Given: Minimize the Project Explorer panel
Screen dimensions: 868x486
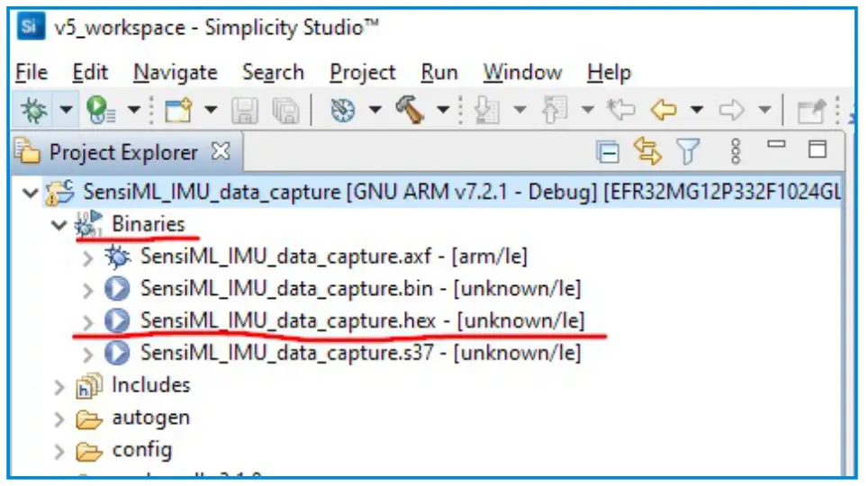Looking at the screenshot, I should [x=776, y=145].
